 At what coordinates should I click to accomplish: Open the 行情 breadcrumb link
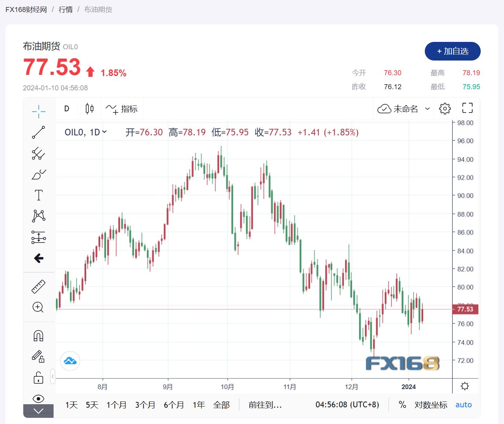coord(66,10)
